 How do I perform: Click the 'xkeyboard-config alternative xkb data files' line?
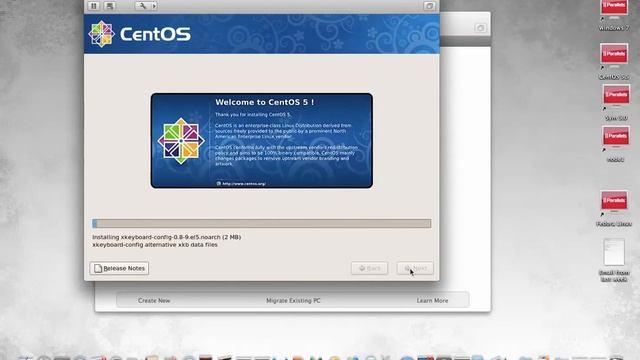pyautogui.click(x=155, y=244)
